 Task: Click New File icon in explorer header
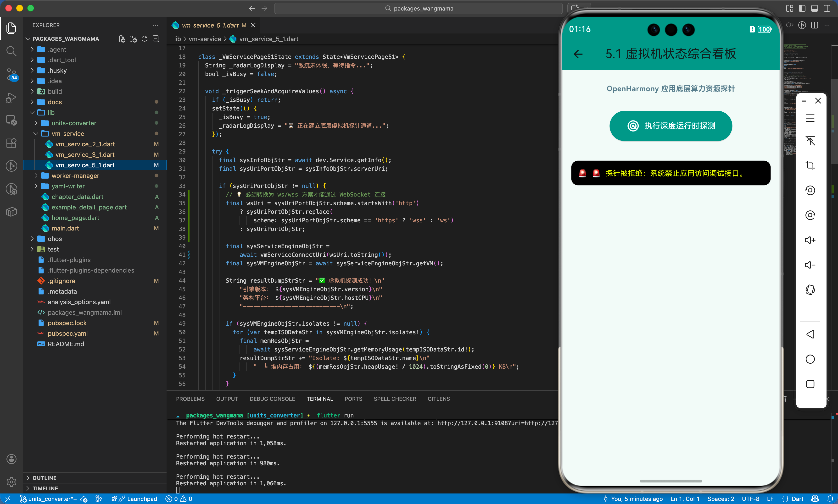(x=122, y=39)
